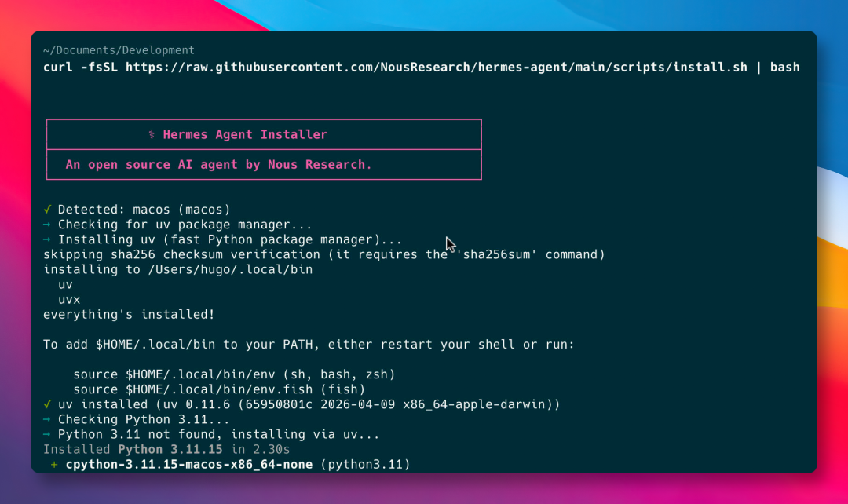Click the curl -fsSL command text
Image resolution: width=848 pixels, height=504 pixels.
coord(422,67)
